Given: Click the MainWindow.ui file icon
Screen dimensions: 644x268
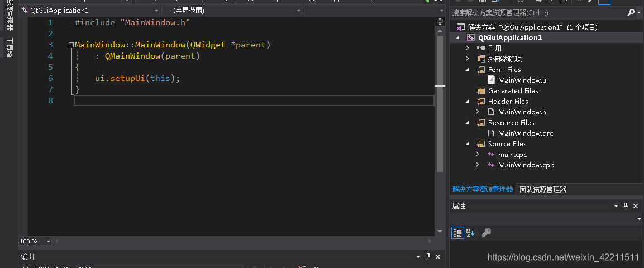Looking at the screenshot, I should point(491,80).
